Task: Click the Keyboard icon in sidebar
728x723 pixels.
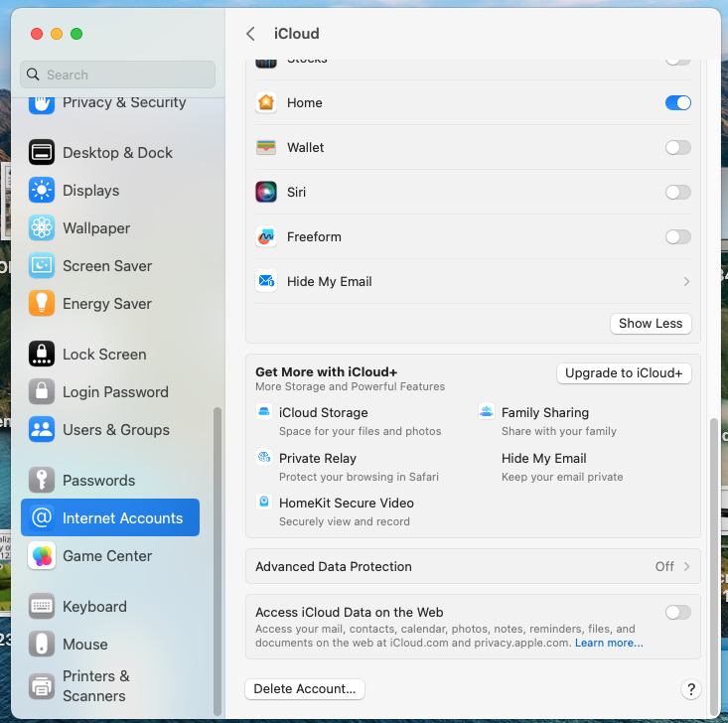Action: (x=42, y=606)
